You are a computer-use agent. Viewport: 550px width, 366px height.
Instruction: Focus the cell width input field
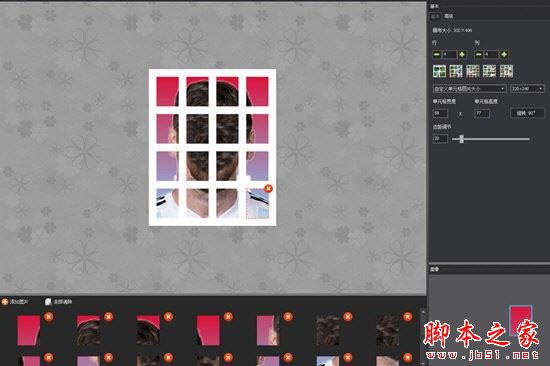[x=440, y=113]
